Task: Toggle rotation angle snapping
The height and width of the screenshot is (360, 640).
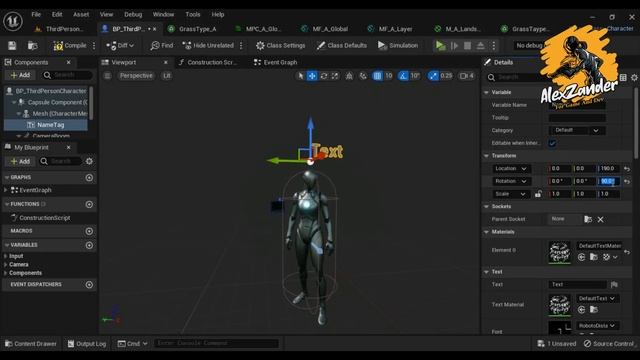Action: click(x=403, y=76)
